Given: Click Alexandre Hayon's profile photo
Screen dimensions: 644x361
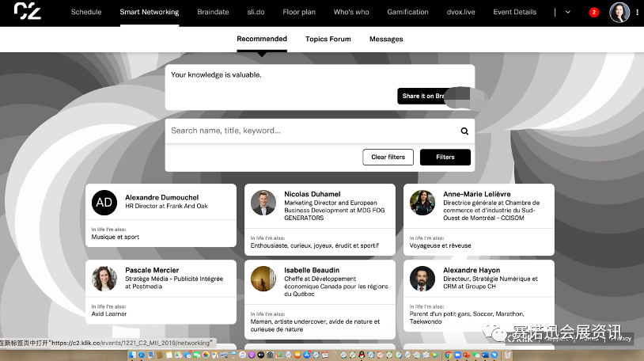Looking at the screenshot, I should (422, 279).
